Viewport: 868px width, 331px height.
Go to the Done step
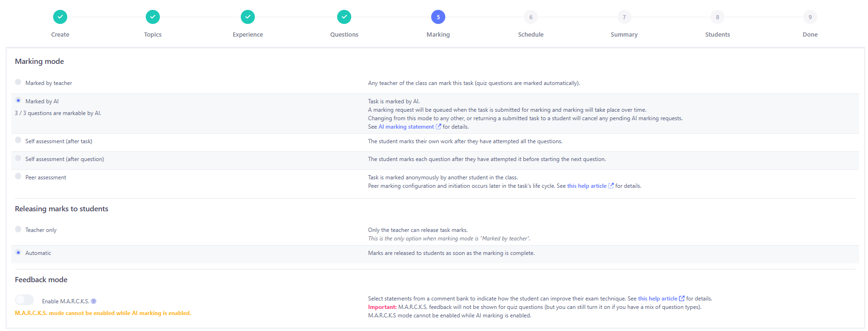pyautogui.click(x=810, y=17)
